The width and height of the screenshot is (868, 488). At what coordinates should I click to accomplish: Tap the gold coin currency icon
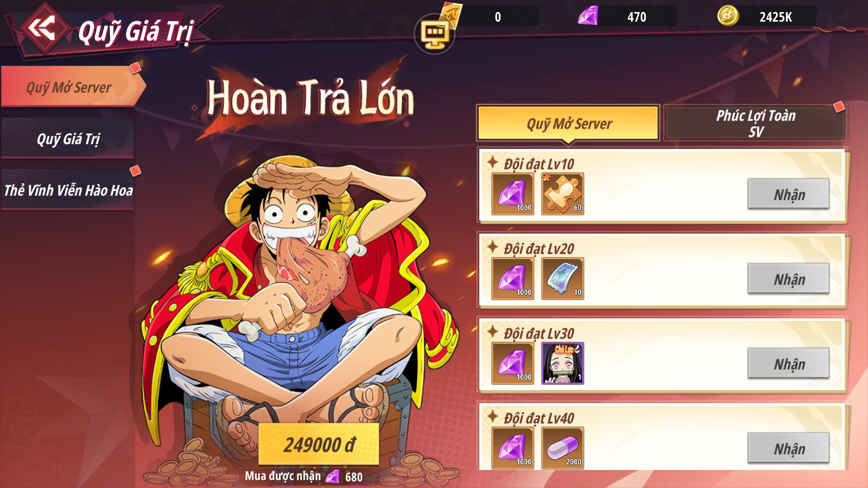[x=728, y=16]
